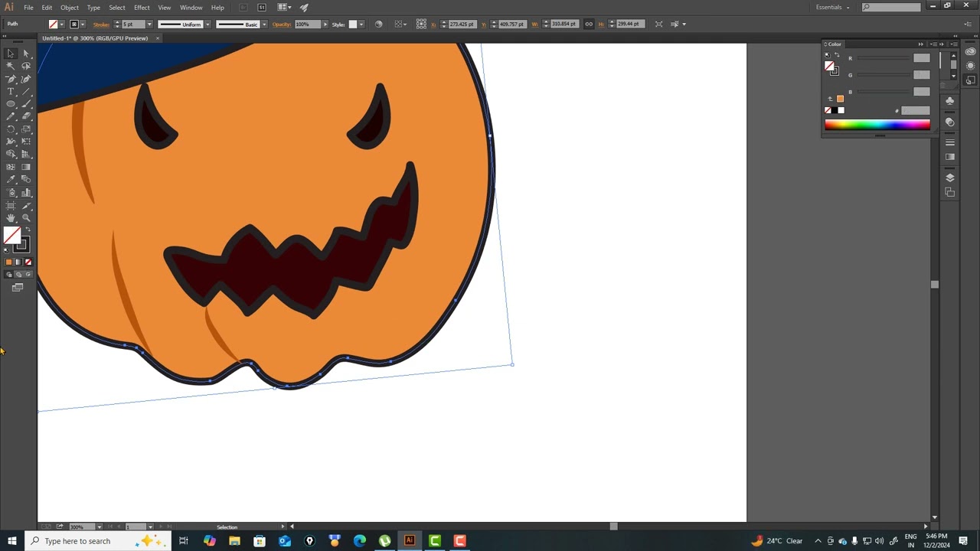This screenshot has height=551, width=980.
Task: Expand the Opacity value arrow
Action: [x=325, y=24]
